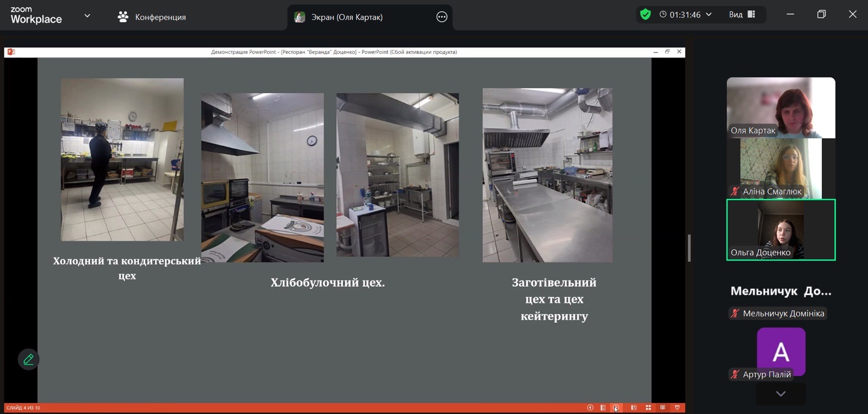Click the more options ellipsis on screen share tab
Screen dimensions: 868x414
(442, 17)
